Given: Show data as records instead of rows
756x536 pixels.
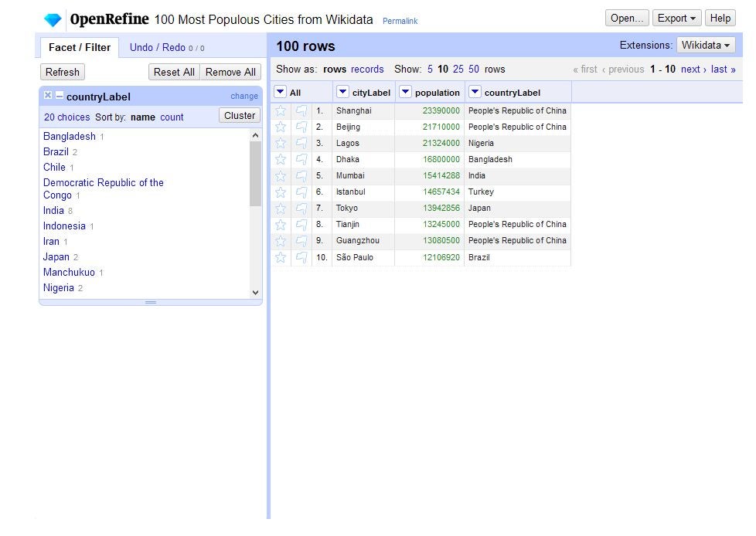Looking at the screenshot, I should (367, 69).
